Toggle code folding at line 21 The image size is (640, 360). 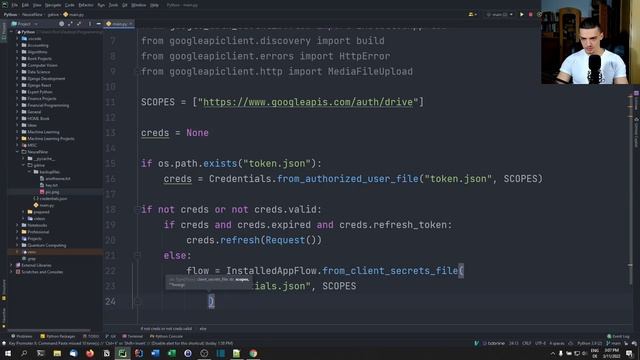pyautogui.click(x=137, y=256)
